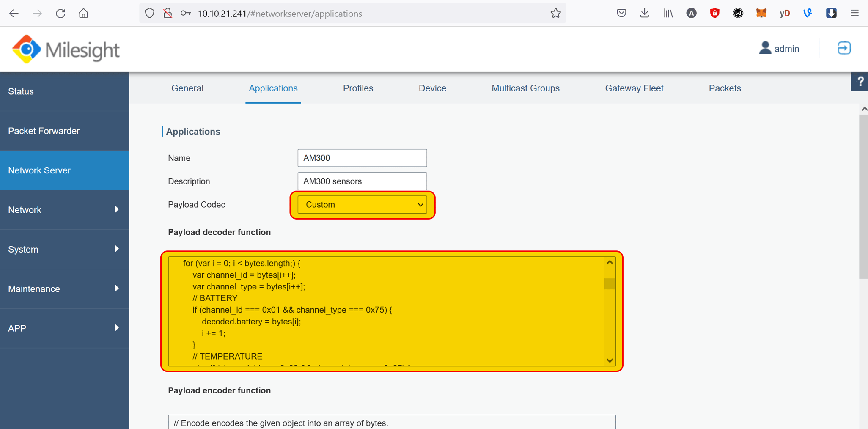Click the logout icon next to admin
This screenshot has height=429, width=868.
tap(844, 48)
